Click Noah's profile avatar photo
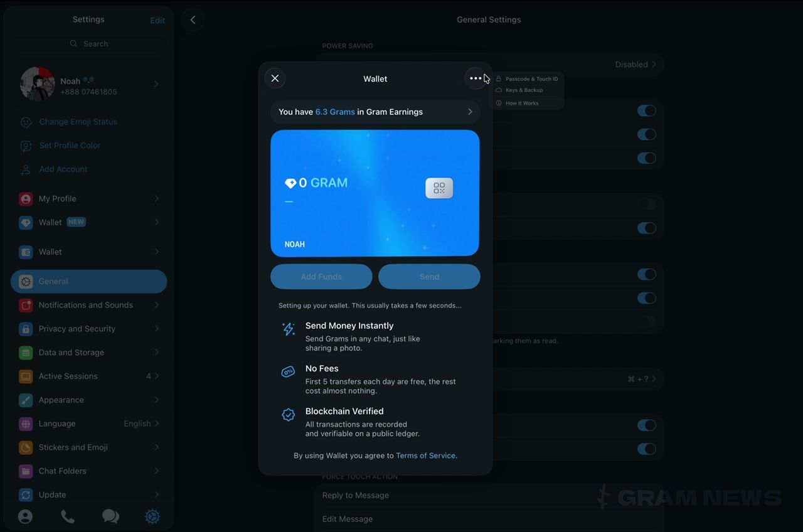803x532 pixels. point(38,84)
